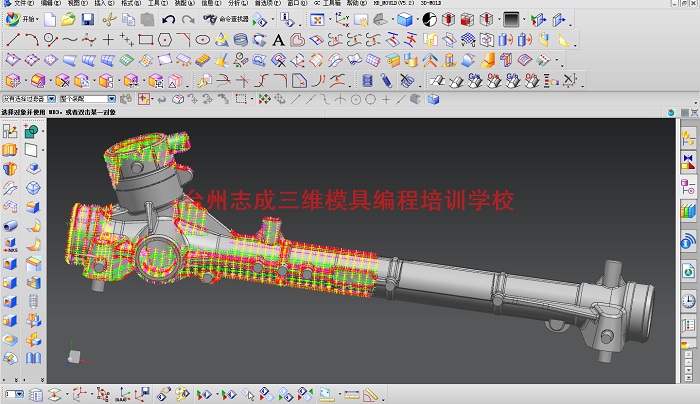The width and height of the screenshot is (700, 404).
Task: Click the Extrude icon in left toolbar
Action: pyautogui.click(x=10, y=150)
